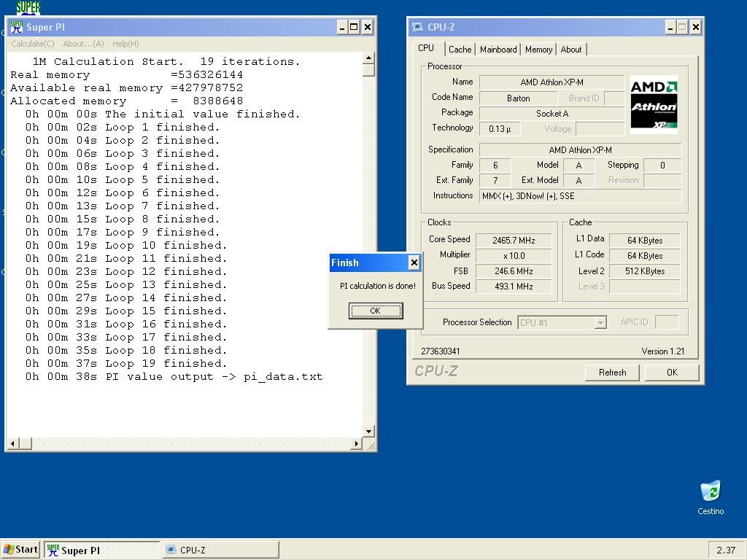Click the Core Speed value '2465.7 MHz'
Image resolution: width=747 pixels, height=560 pixels.
pos(514,241)
